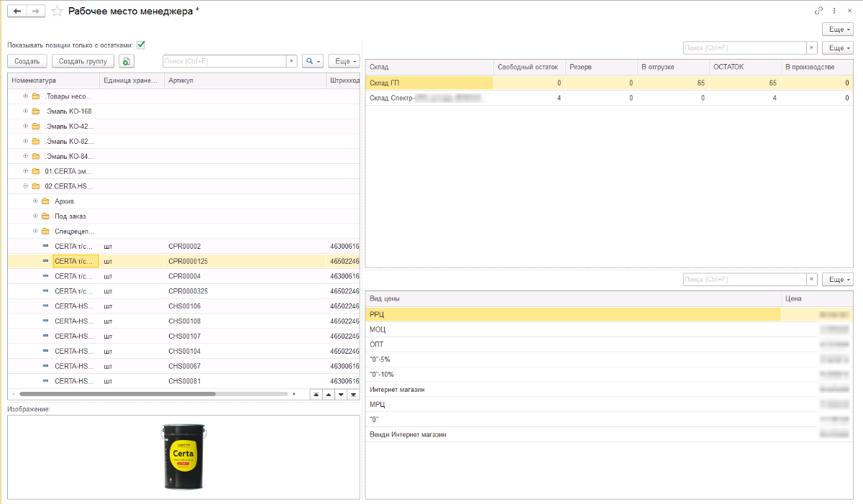The image size is (863, 504).
Task: Sort by Номенклатура column header
Action: (x=54, y=81)
